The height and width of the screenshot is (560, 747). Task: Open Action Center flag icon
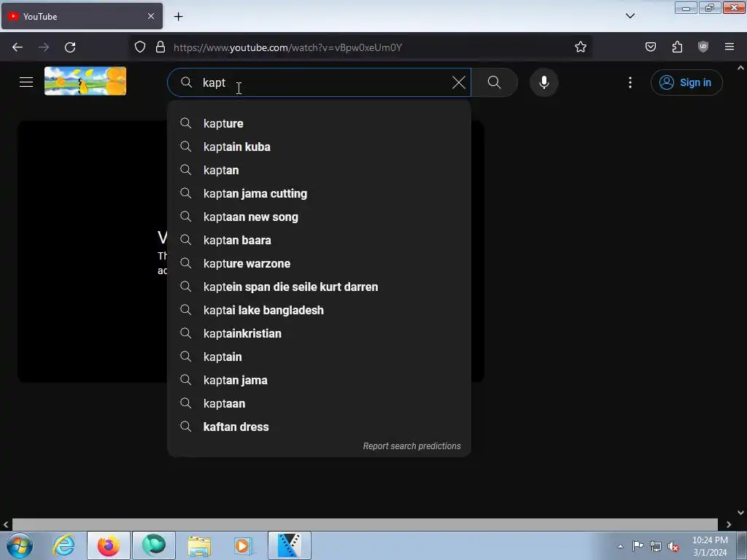(x=638, y=546)
